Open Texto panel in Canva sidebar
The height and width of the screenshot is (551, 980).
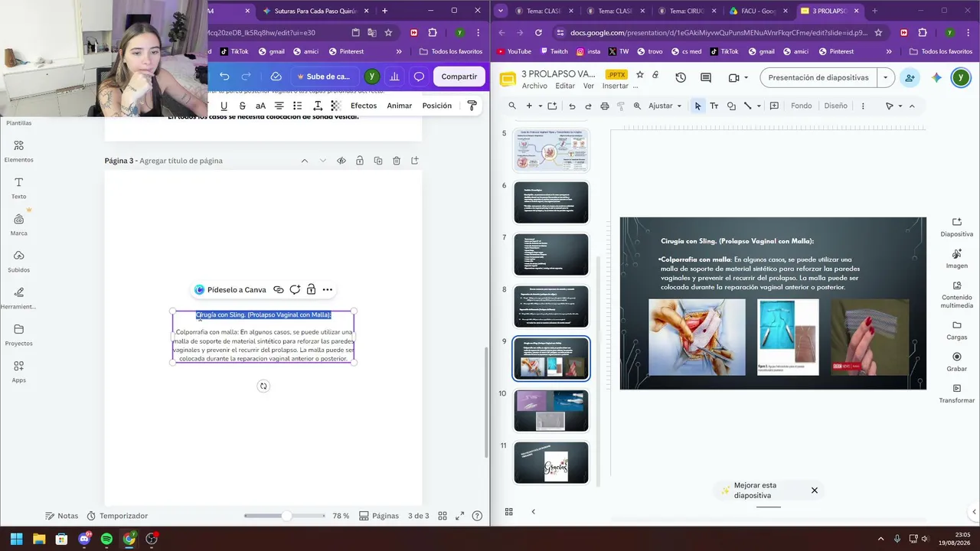tap(18, 188)
